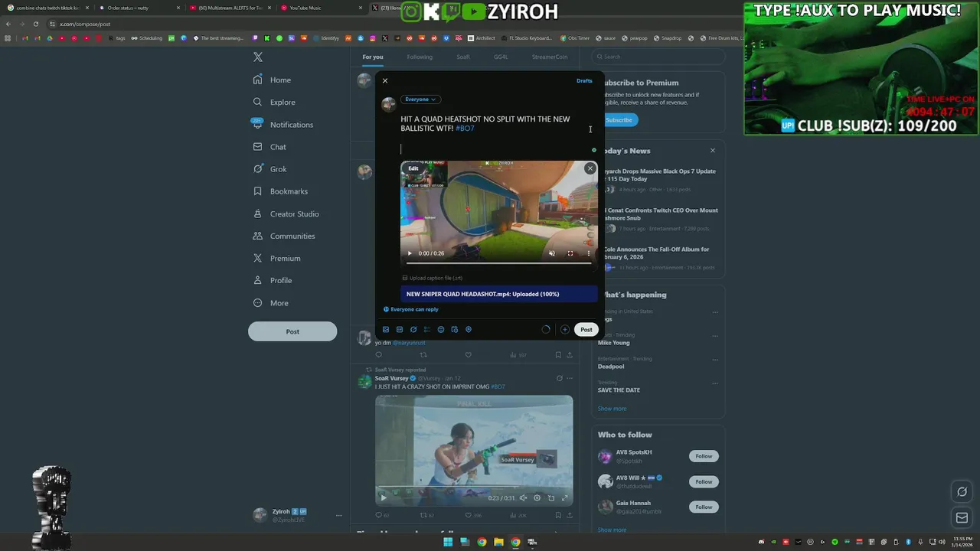Open more options for Deadpool trend
The width and height of the screenshot is (980, 551).
(715, 359)
